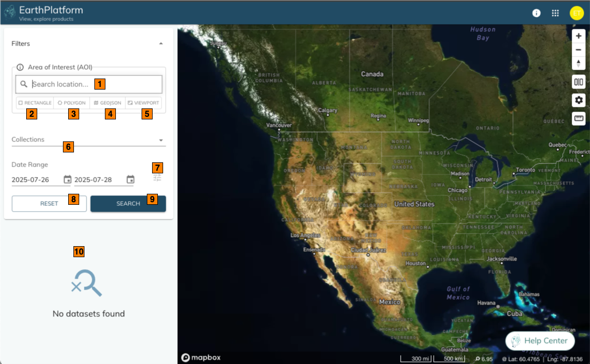Open the apps grid menu

(555, 13)
